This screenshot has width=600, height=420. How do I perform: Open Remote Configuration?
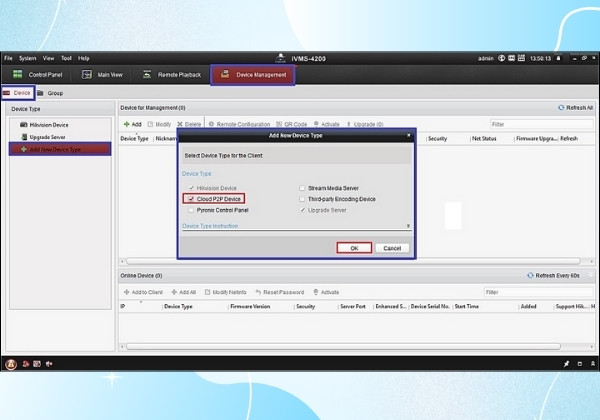[x=239, y=124]
